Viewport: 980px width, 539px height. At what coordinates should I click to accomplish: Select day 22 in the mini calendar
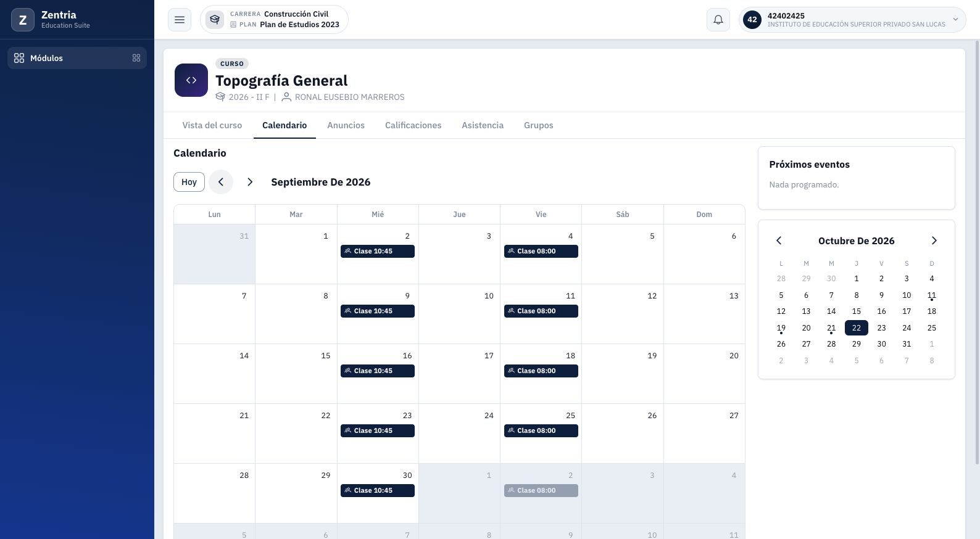[x=857, y=328]
